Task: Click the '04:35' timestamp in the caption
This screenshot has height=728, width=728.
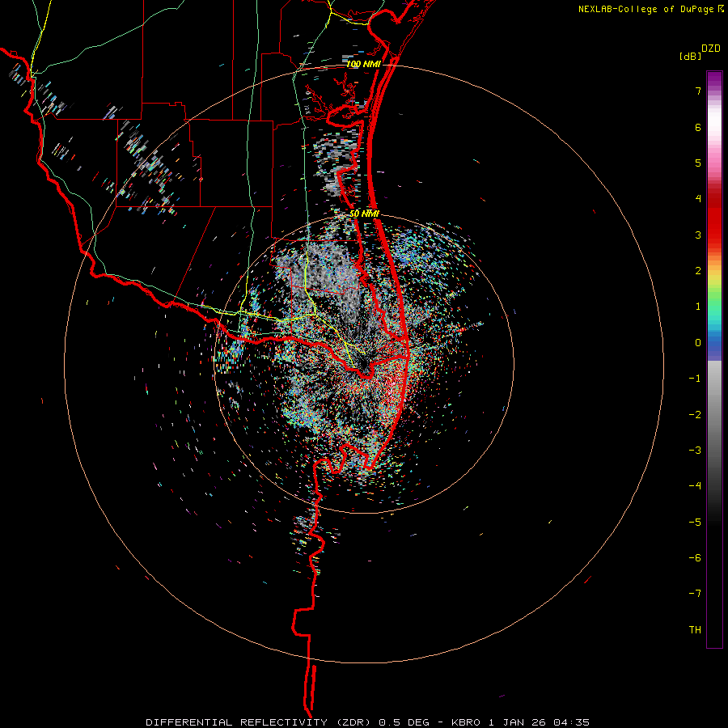Action: click(570, 722)
